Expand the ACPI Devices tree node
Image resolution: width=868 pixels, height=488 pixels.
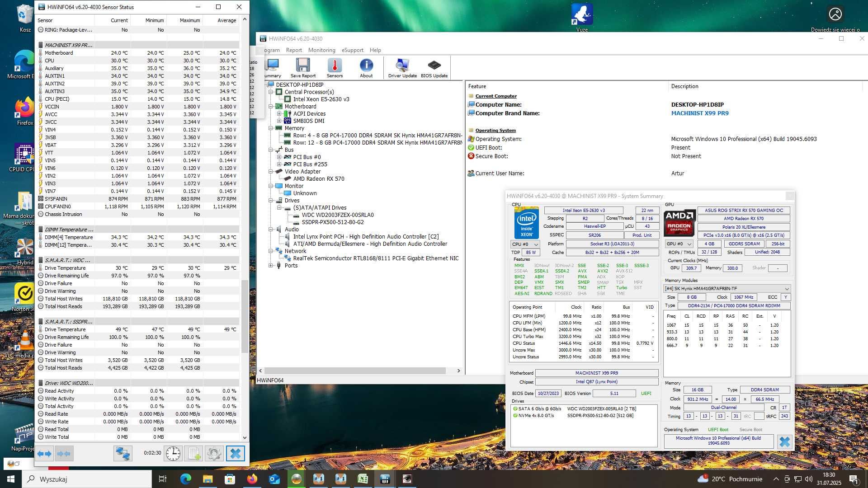[279, 114]
